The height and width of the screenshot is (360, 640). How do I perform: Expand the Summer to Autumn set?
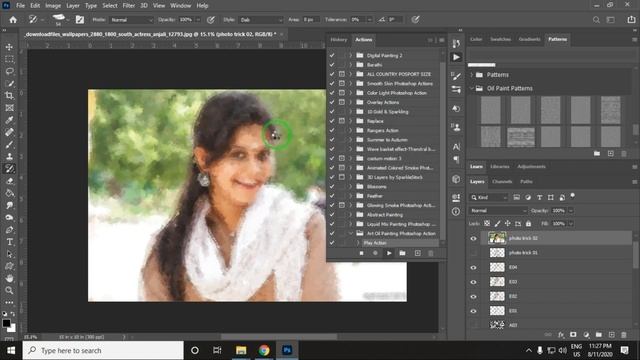[x=350, y=140]
